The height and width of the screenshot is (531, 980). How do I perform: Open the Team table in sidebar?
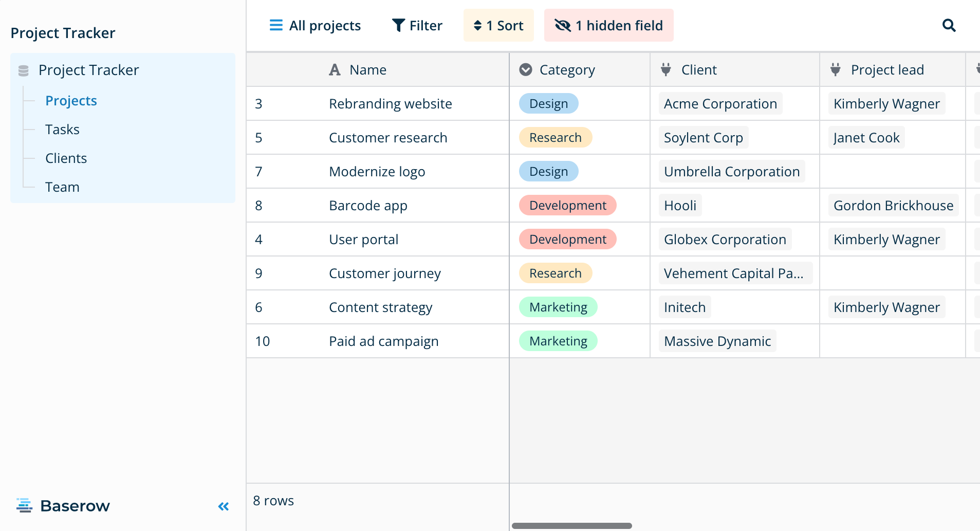[62, 187]
